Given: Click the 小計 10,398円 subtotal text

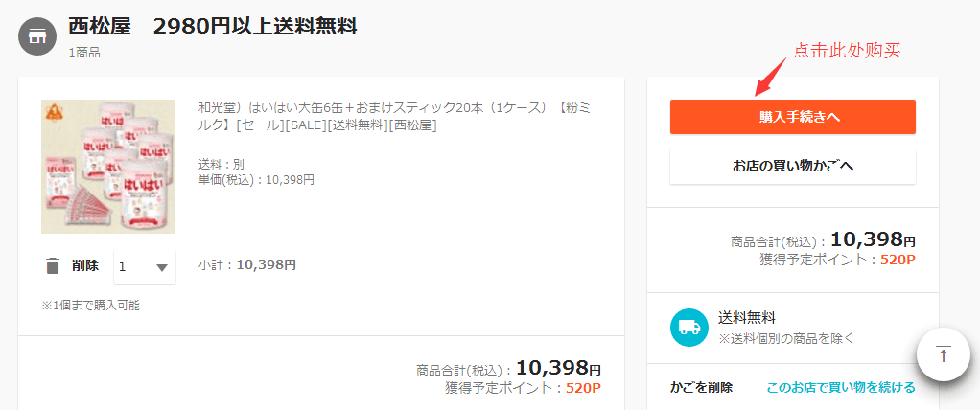Looking at the screenshot, I should 247,264.
